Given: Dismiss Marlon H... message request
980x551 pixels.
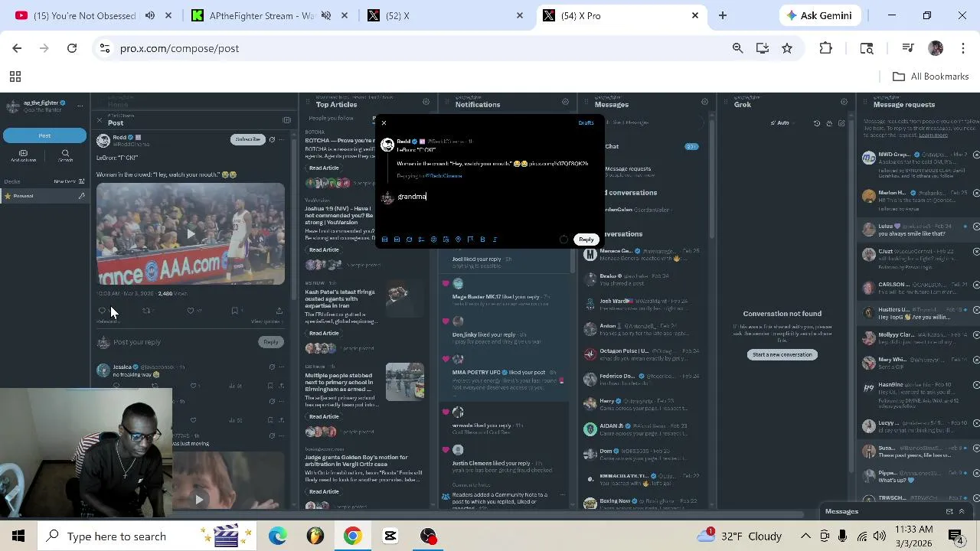Looking at the screenshot, I should [976, 193].
